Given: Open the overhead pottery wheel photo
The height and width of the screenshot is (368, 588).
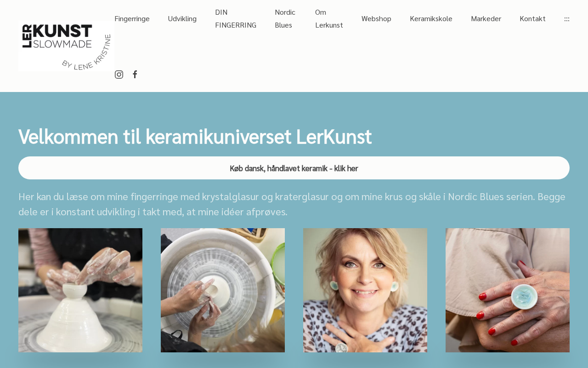Looking at the screenshot, I should coord(223,290).
